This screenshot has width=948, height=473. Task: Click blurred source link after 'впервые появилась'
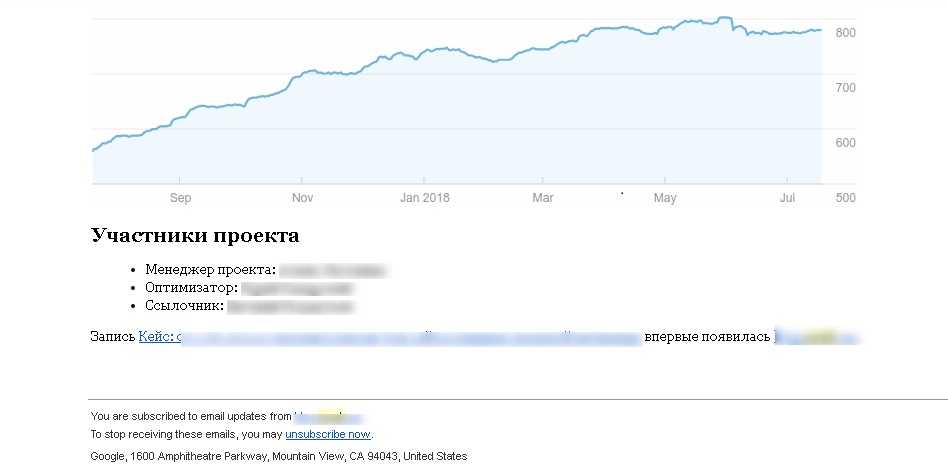(815, 338)
